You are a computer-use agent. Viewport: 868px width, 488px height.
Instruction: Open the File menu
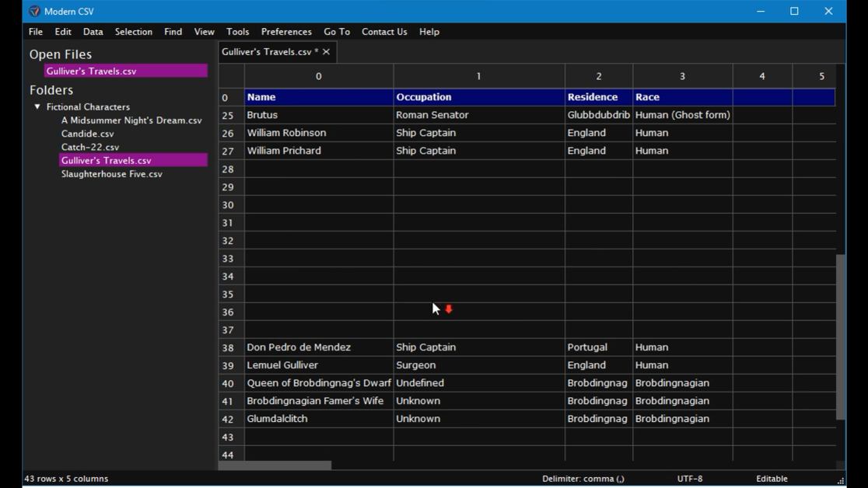click(x=36, y=32)
